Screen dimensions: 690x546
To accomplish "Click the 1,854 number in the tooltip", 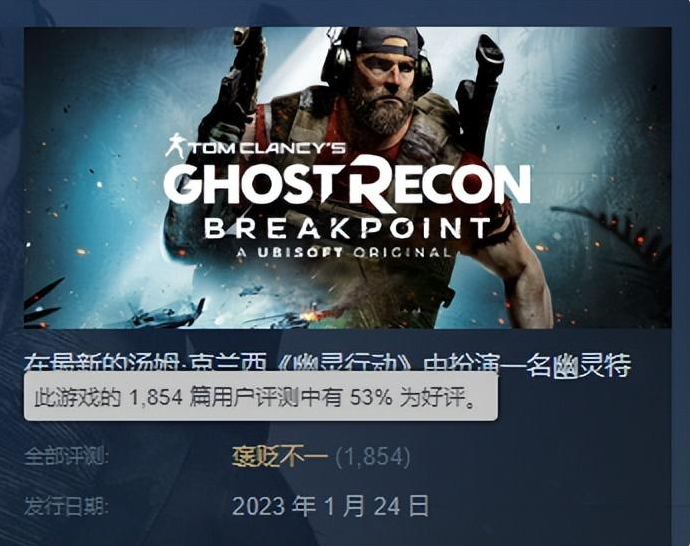I will pyautogui.click(x=156, y=397).
